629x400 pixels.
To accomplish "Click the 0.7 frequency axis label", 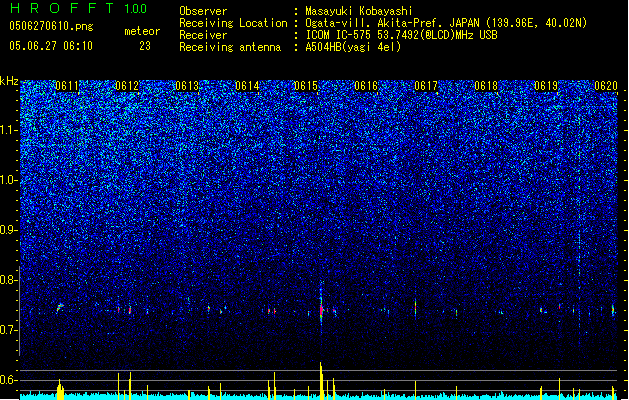I will [x=8, y=330].
